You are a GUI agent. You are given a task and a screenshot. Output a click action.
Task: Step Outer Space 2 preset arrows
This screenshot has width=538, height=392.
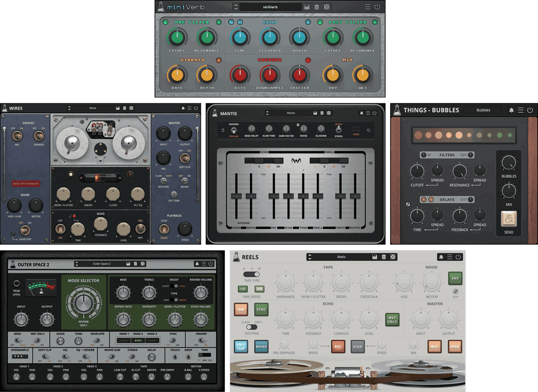(x=76, y=263)
